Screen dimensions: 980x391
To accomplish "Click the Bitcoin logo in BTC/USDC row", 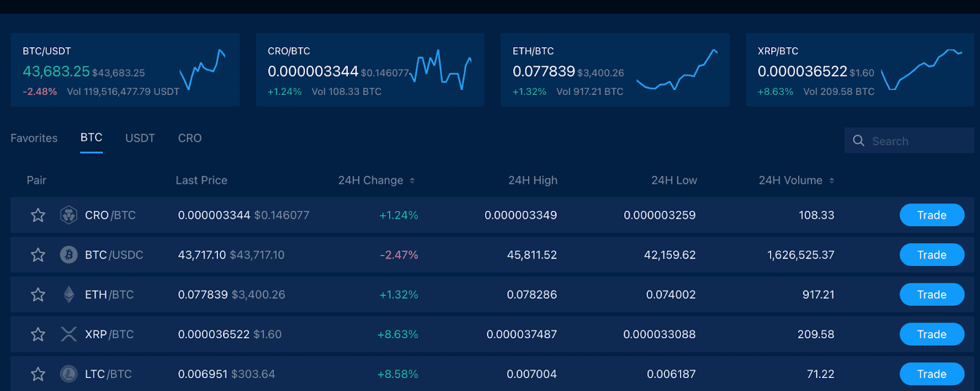I will (x=69, y=255).
